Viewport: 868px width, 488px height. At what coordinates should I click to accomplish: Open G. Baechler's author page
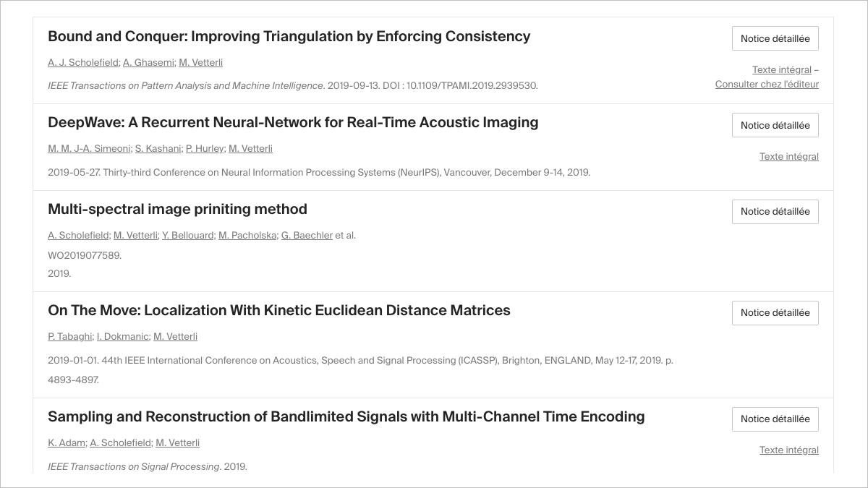(307, 235)
